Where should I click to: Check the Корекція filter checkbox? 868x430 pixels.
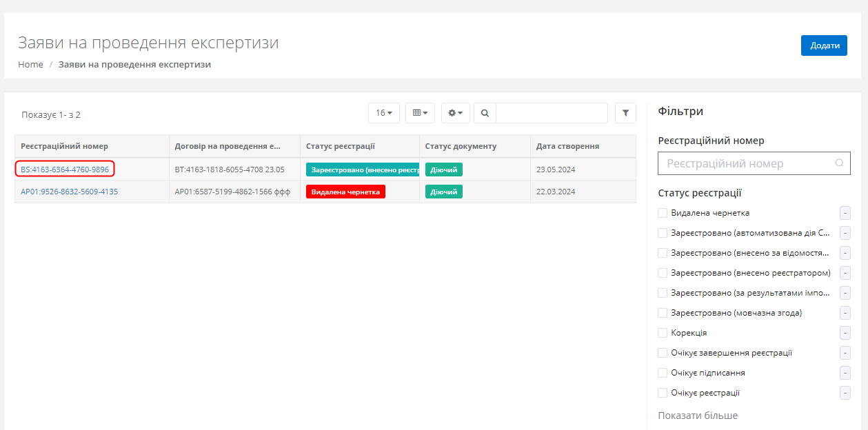pos(663,333)
